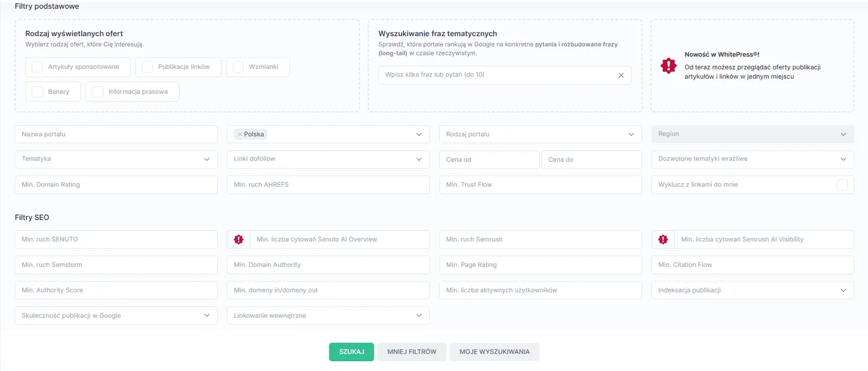
Task: Focus the Min. Trust Flow field
Action: click(x=540, y=185)
